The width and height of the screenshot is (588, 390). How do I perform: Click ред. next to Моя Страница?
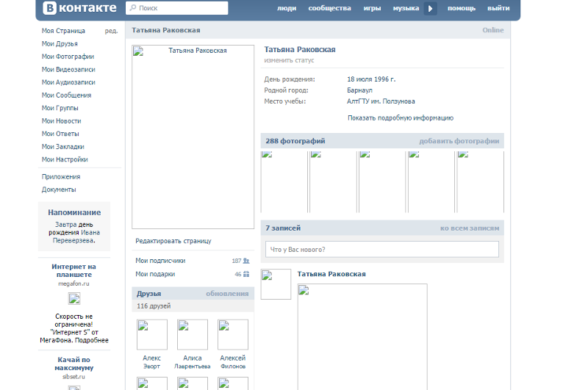coord(111,31)
